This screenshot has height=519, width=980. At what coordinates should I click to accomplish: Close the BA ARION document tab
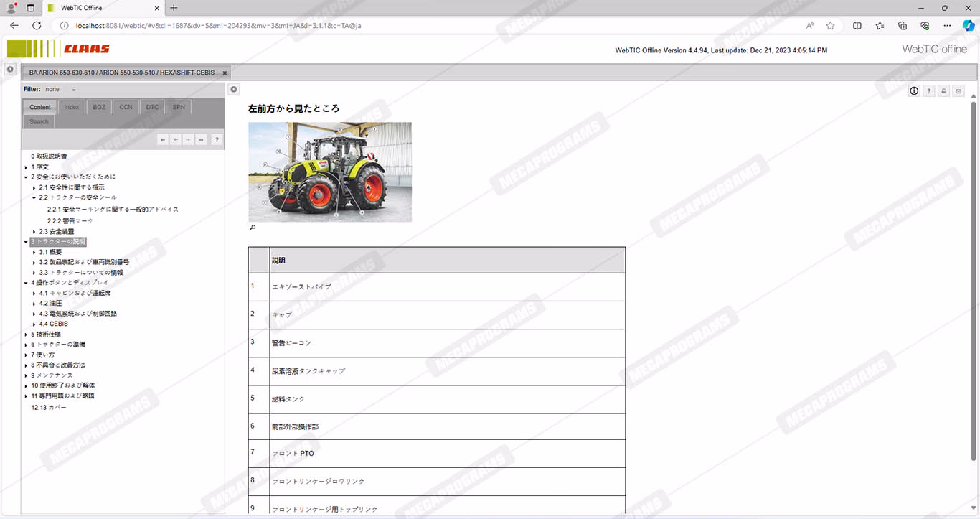coord(225,73)
